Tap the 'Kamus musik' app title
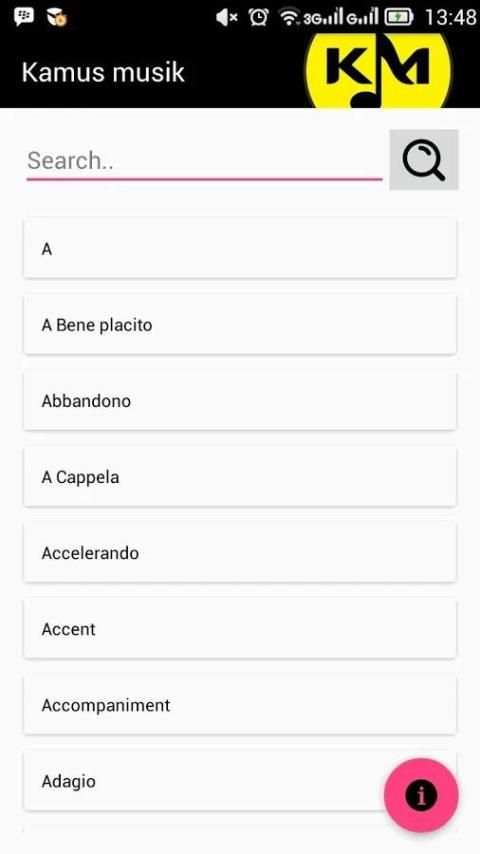 pos(103,72)
